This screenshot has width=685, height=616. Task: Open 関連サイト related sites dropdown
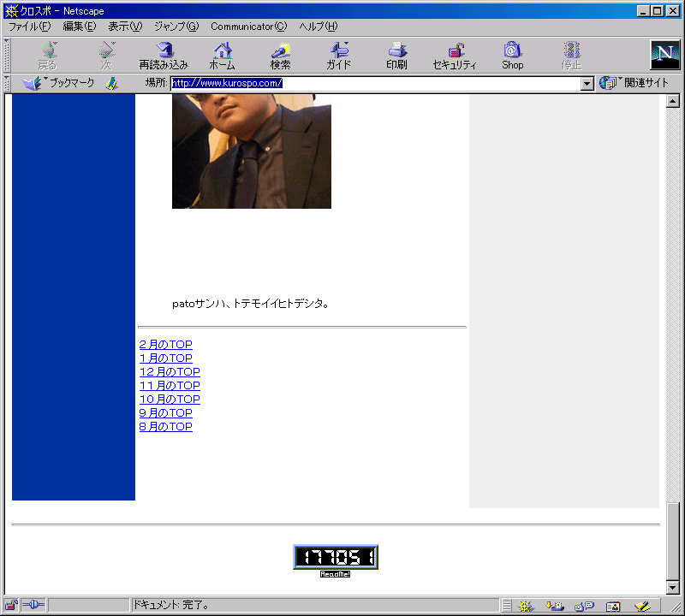[x=634, y=83]
